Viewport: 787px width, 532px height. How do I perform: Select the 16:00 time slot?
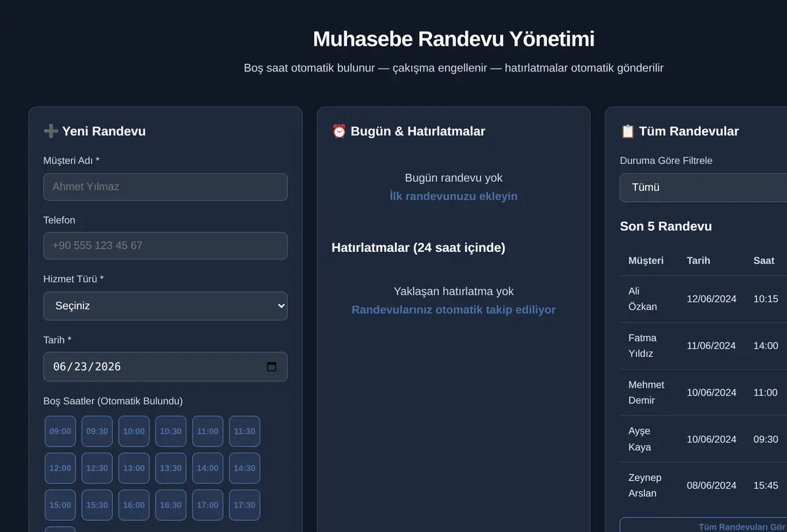click(134, 505)
